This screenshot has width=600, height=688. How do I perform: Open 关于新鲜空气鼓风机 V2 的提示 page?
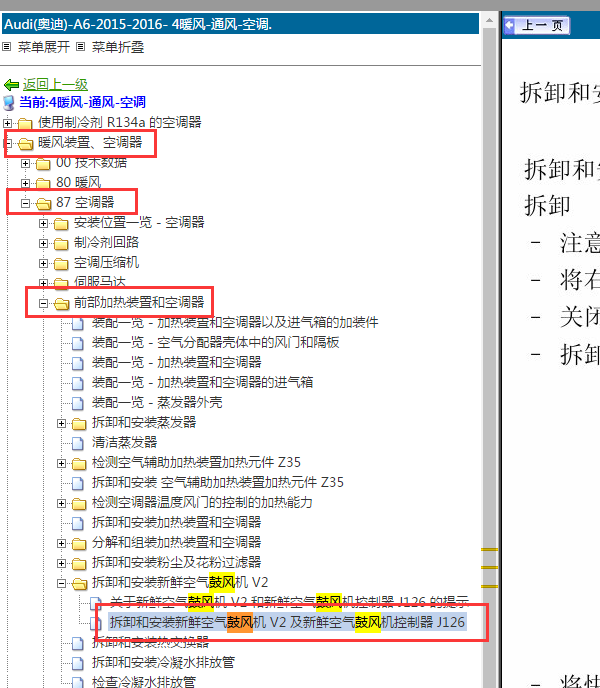[289, 602]
